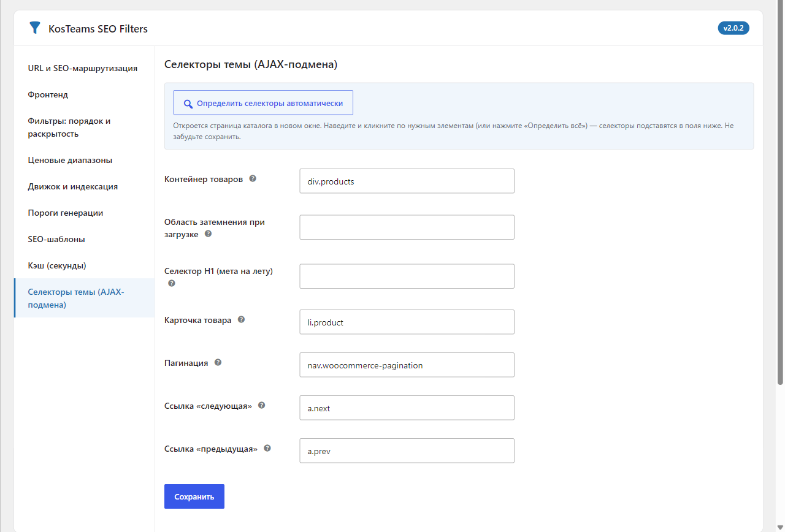Open URL и SEO-маршрутизация section
This screenshot has width=785, height=532.
click(85, 68)
